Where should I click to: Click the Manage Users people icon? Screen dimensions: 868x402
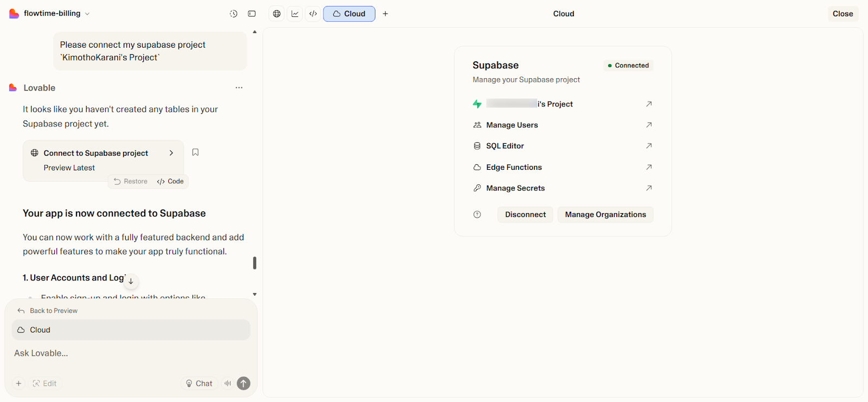point(477,125)
